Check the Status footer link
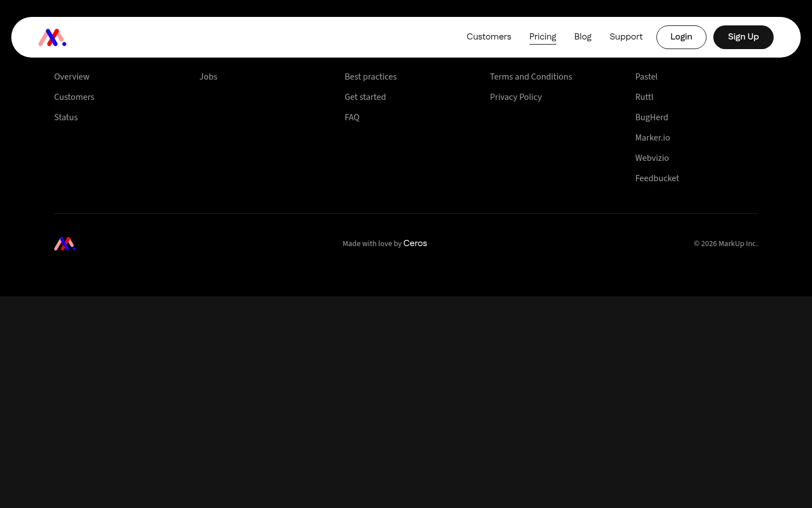 (66, 117)
